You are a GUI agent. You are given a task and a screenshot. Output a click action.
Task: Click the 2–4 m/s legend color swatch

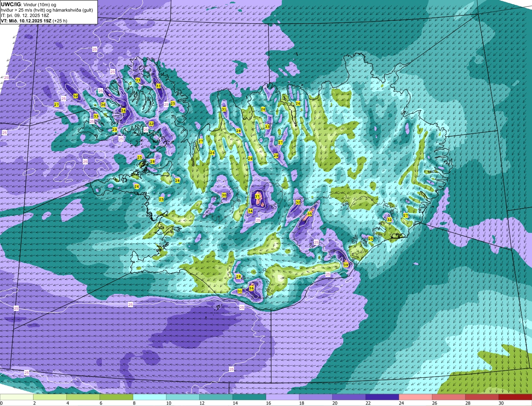click(50, 397)
